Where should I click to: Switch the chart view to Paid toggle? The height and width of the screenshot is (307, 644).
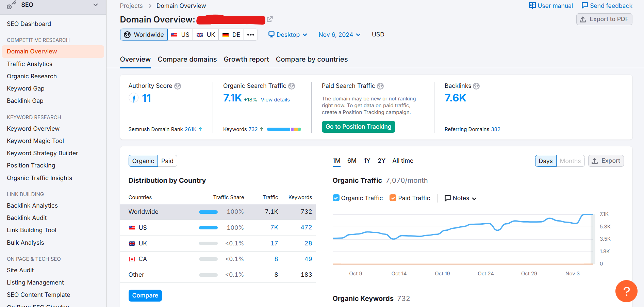tap(167, 161)
